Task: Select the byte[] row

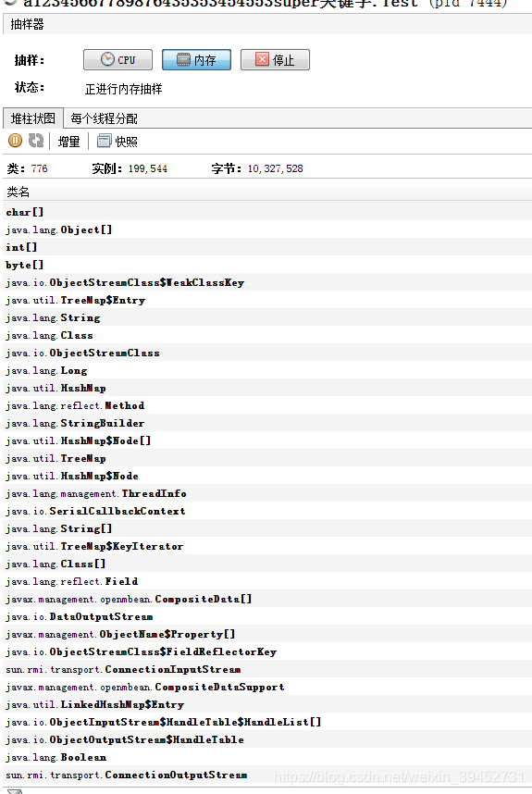Action: click(x=267, y=265)
